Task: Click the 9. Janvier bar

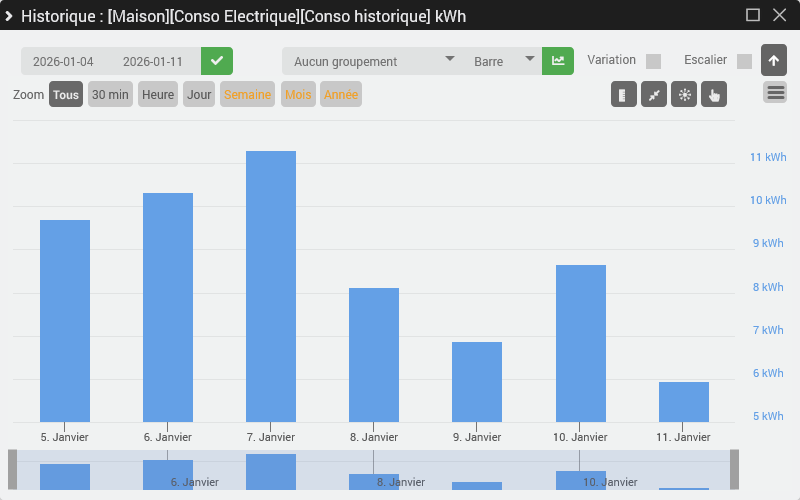Action: coord(477,382)
